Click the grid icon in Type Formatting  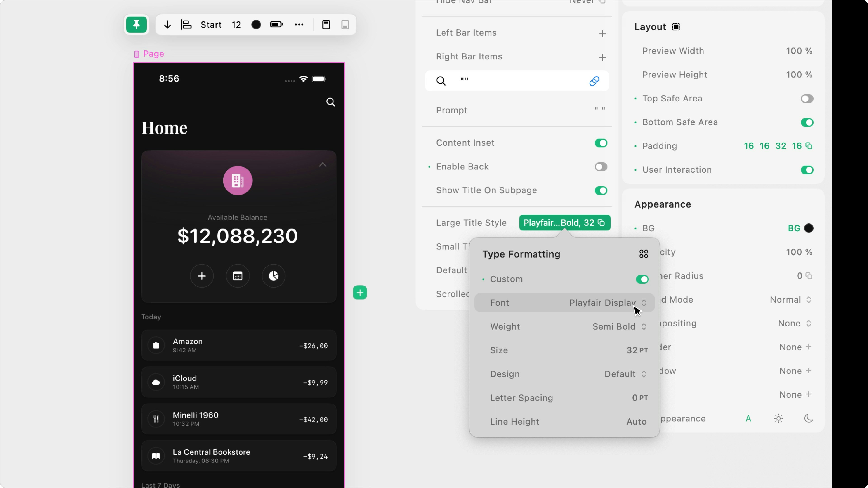click(644, 254)
